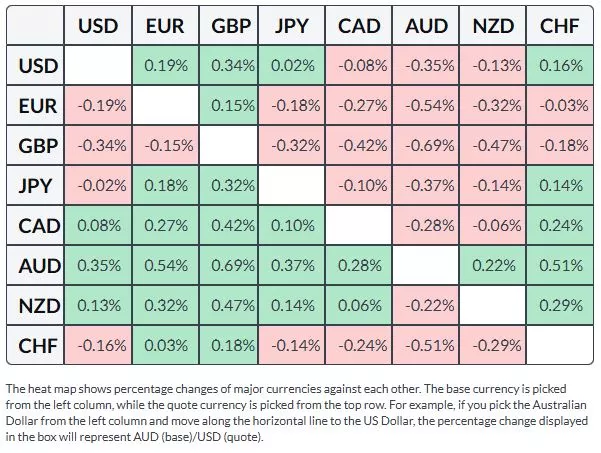Click the JPY column header

pos(295,26)
